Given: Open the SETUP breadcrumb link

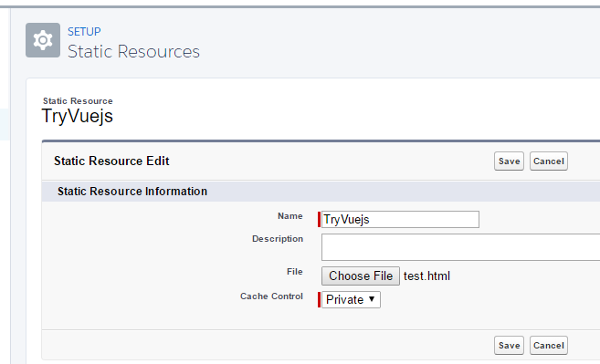Looking at the screenshot, I should point(84,31).
